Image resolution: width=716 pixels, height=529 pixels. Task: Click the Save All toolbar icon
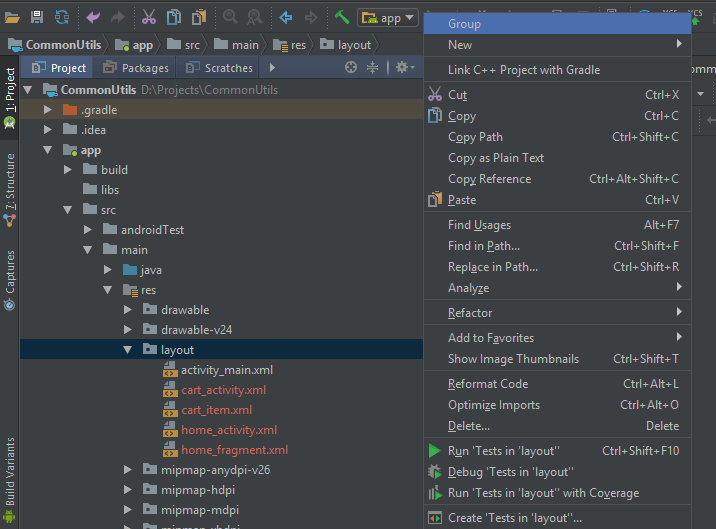(x=37, y=17)
